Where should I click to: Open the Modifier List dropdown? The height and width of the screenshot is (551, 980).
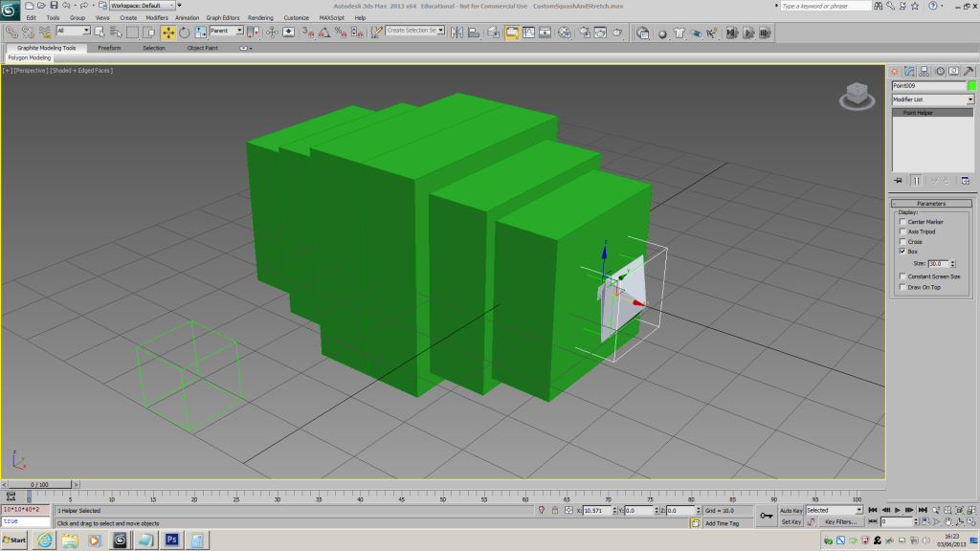pos(932,99)
